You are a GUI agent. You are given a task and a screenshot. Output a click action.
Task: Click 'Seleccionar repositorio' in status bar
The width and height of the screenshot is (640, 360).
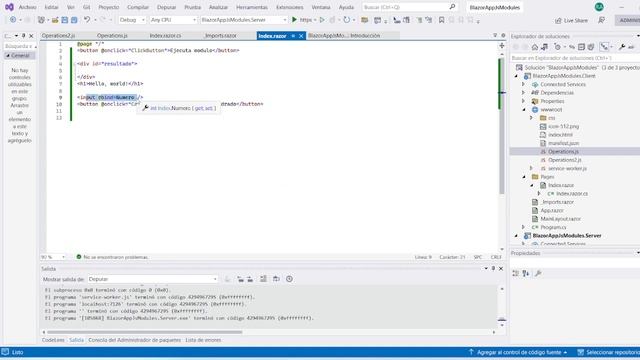pyautogui.click(x=609, y=352)
